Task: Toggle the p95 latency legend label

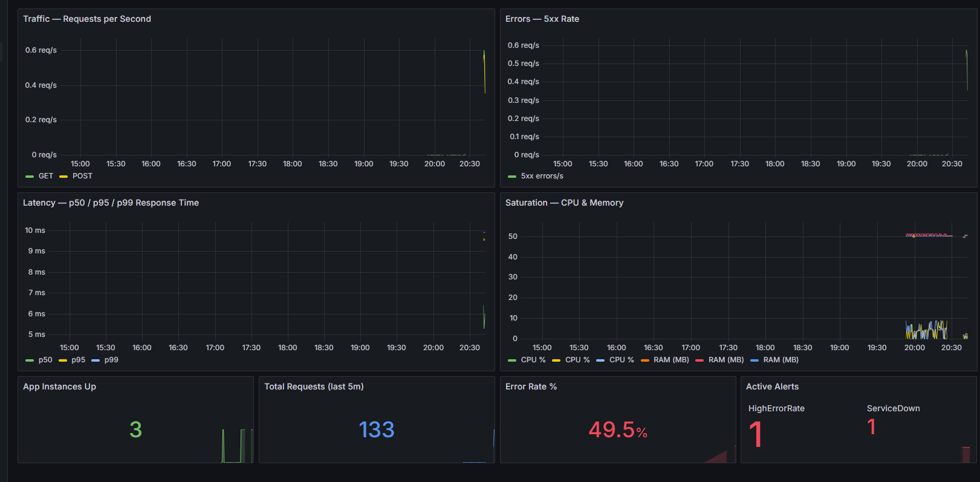Action: pyautogui.click(x=79, y=360)
